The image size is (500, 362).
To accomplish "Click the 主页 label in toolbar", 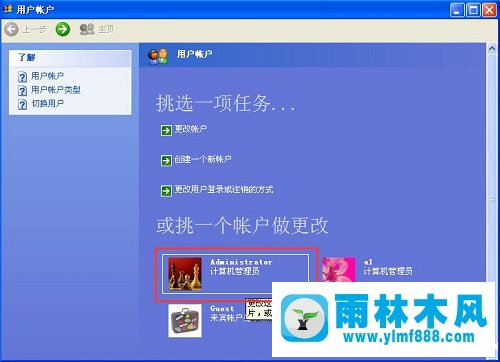I will (x=106, y=29).
